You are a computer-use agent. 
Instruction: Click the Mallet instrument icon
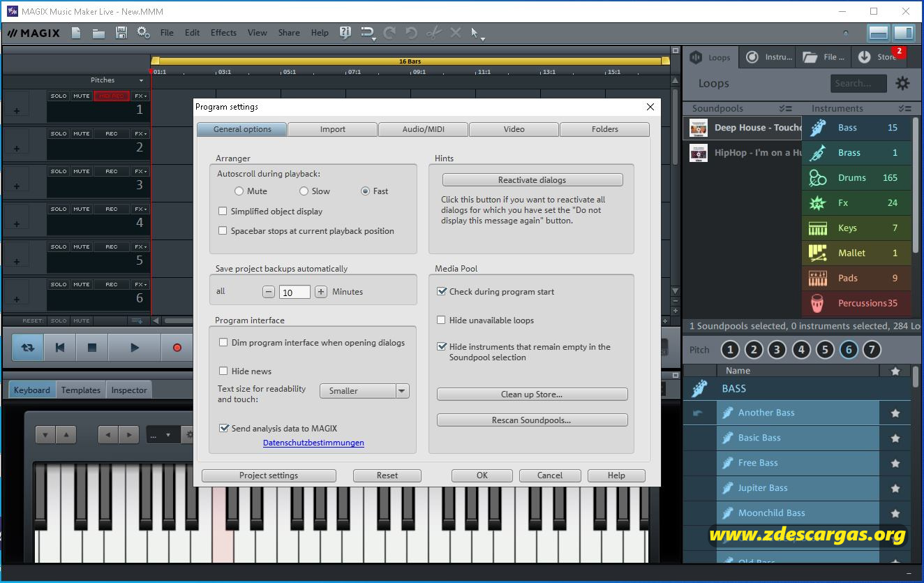(818, 253)
